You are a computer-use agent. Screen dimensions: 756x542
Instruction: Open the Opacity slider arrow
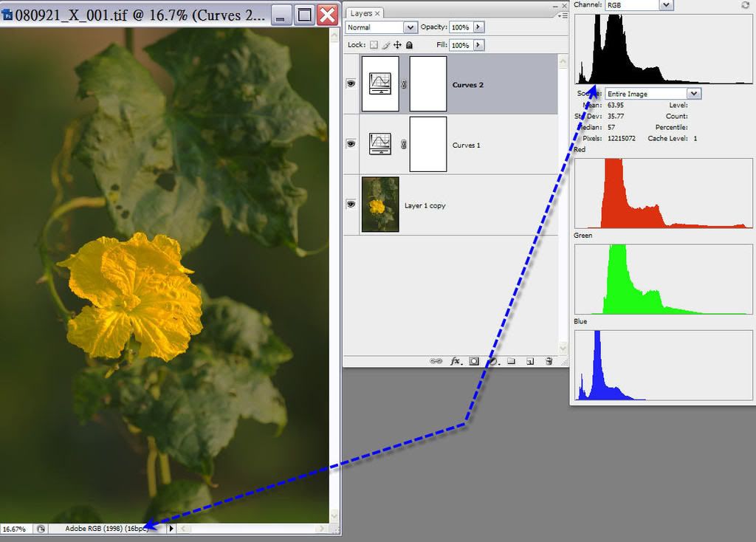coord(478,27)
